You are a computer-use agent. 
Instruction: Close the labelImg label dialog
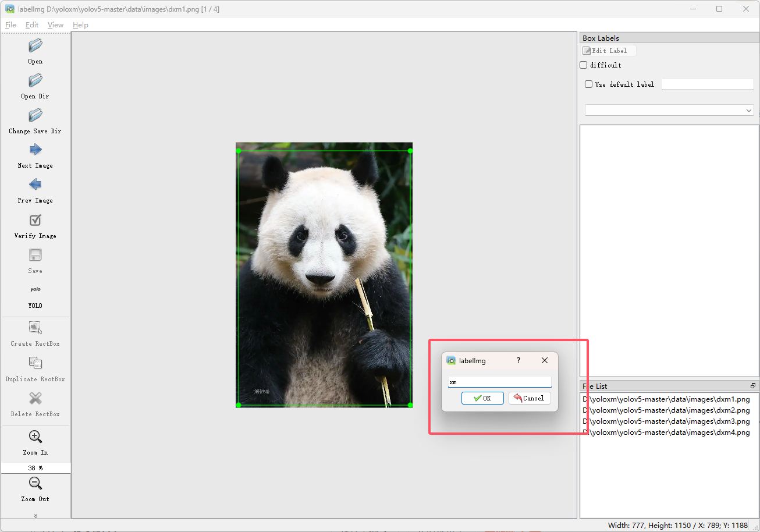click(545, 360)
